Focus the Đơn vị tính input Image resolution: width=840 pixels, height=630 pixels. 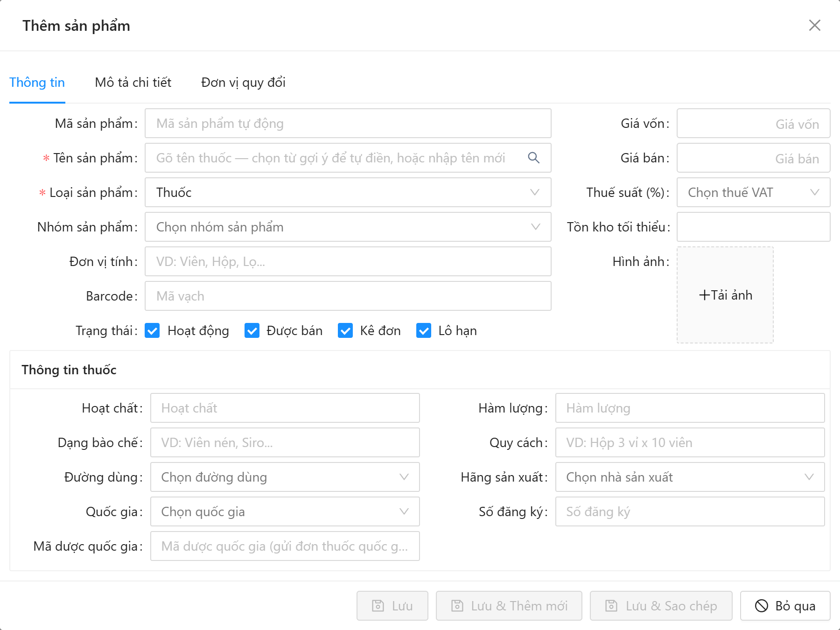348,261
